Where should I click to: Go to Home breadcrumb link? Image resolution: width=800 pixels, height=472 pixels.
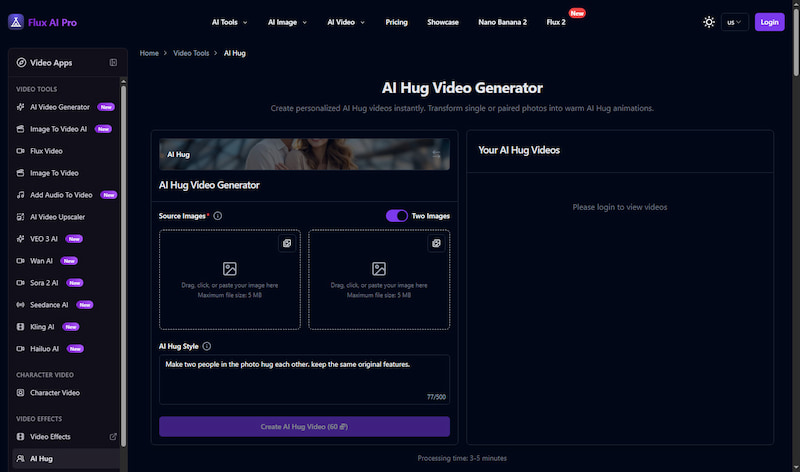(x=149, y=53)
